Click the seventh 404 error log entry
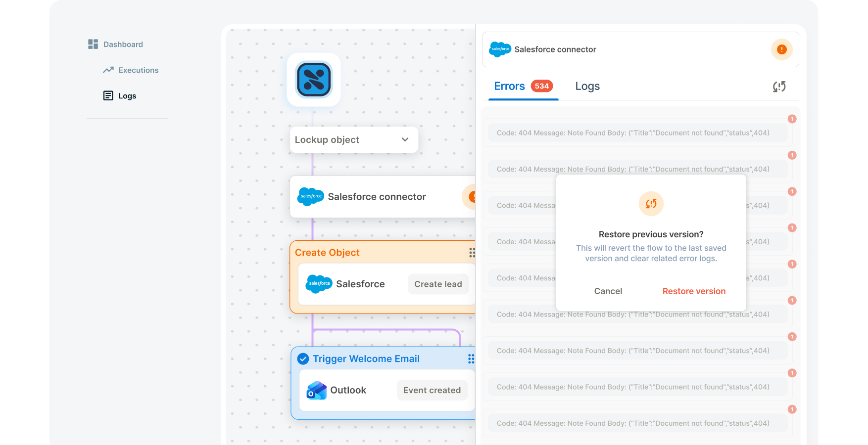Screen dimensions: 868x445 637,351
